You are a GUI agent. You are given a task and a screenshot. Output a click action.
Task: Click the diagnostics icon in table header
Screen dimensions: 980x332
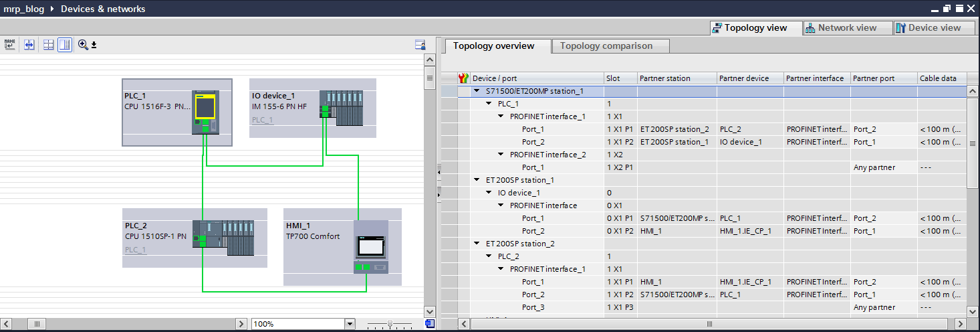click(463, 78)
